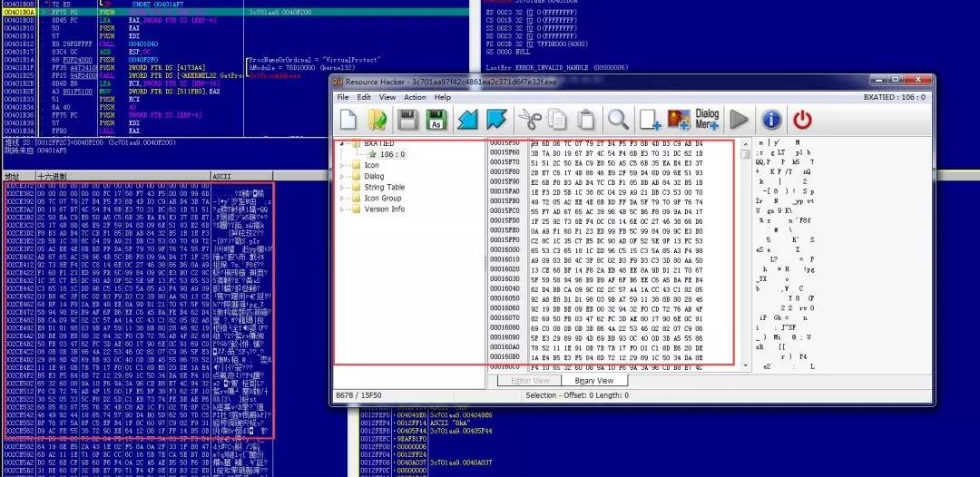The image size is (980, 477).
Task: Switch to the Binary View tab
Action: 593,380
